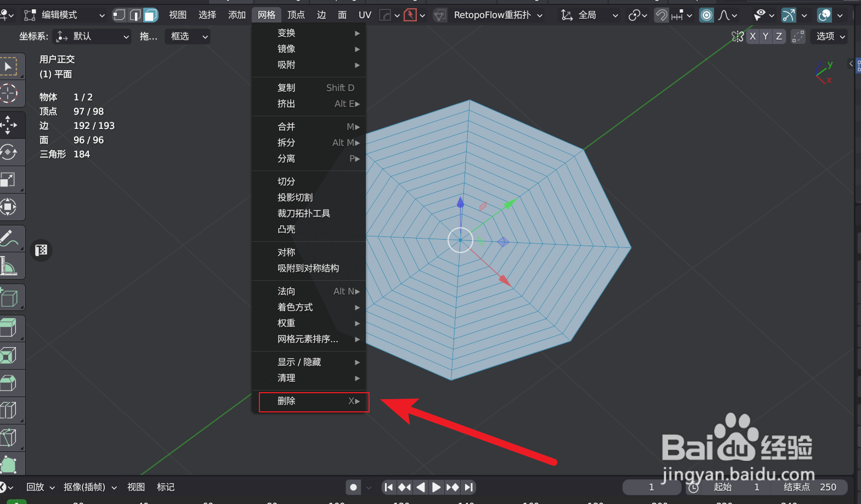Open the 回放 playback dropdown
Image resolution: width=861 pixels, height=504 pixels.
pos(40,487)
